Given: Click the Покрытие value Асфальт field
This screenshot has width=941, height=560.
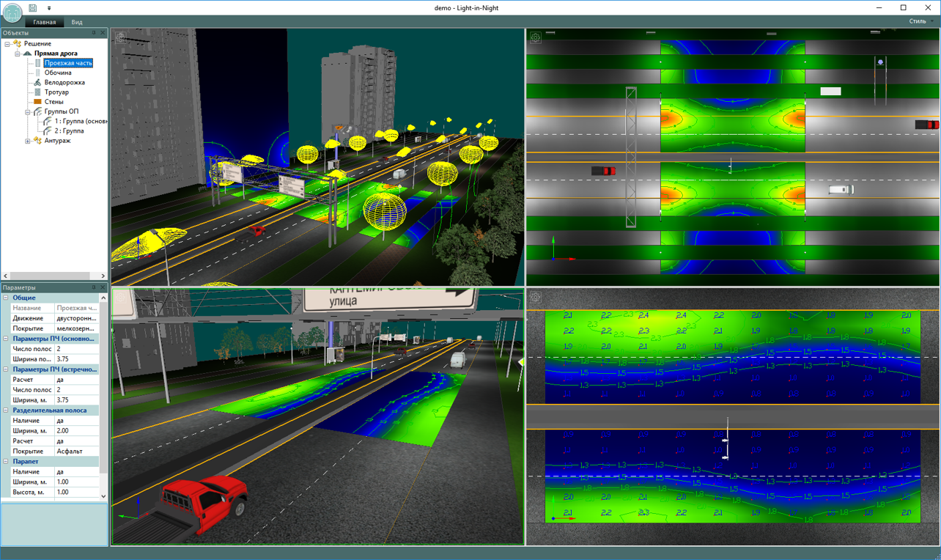Looking at the screenshot, I should point(77,452).
